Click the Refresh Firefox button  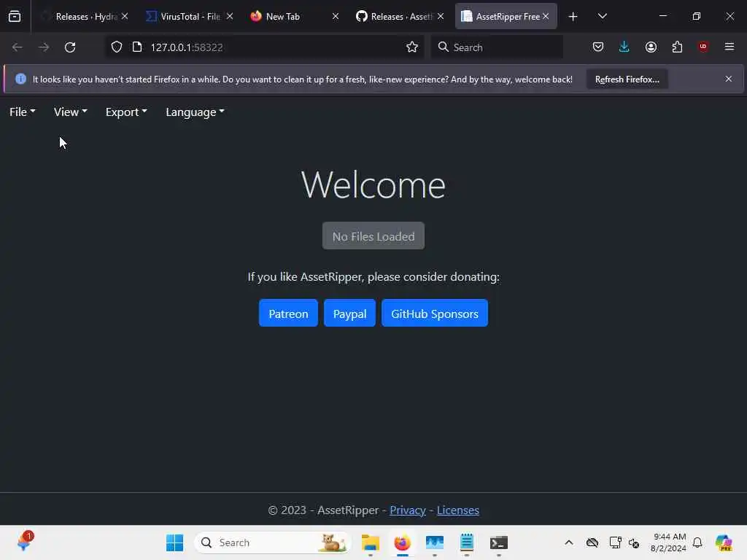click(627, 79)
